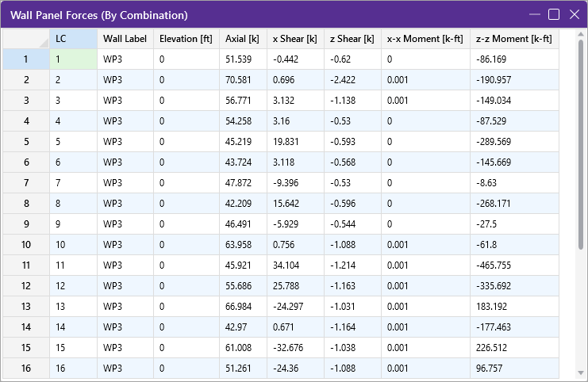The height and width of the screenshot is (382, 588).
Task: Click z-z moment value 226.512 cell
Action: tap(513, 348)
